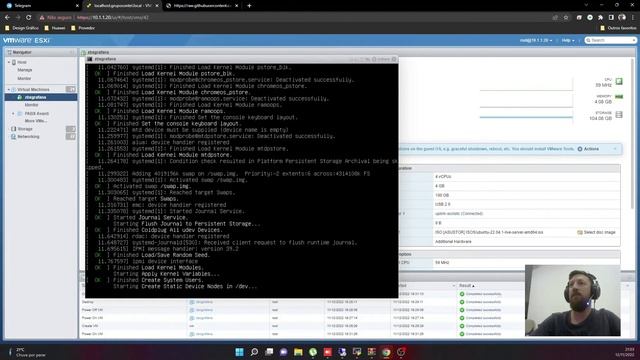This screenshot has width=640, height=360.
Task: Click the Storage usage icon
Action: tap(619, 115)
